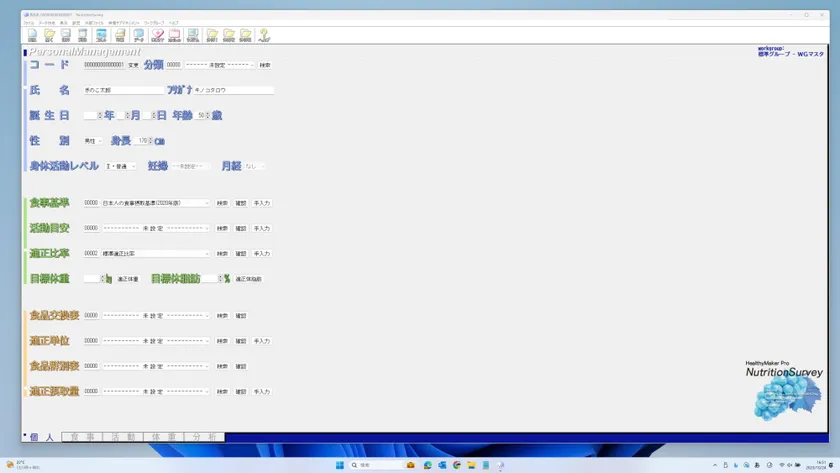Open the 活動目安 dropdown
840x473 pixels.
pyautogui.click(x=155, y=228)
